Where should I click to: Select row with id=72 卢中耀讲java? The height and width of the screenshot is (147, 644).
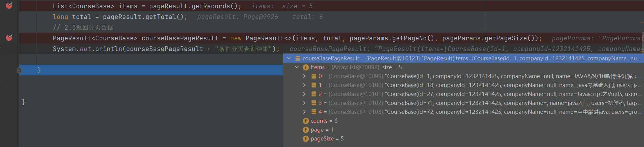pos(463,112)
